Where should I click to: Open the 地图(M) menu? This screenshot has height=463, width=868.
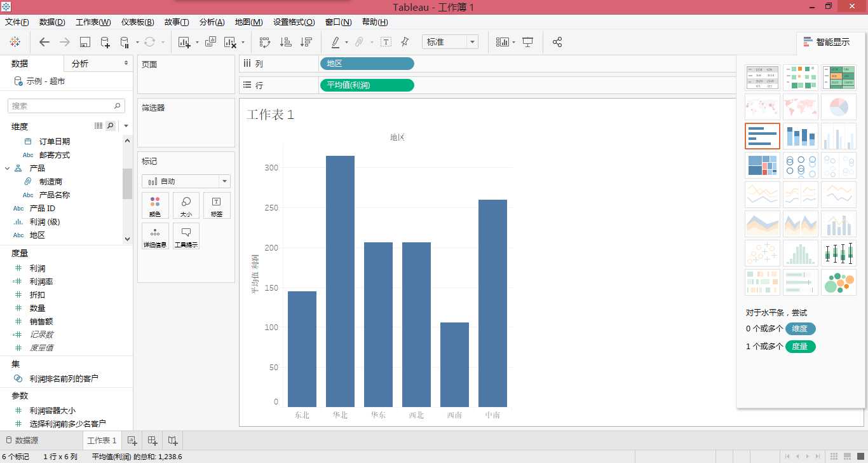pyautogui.click(x=248, y=22)
